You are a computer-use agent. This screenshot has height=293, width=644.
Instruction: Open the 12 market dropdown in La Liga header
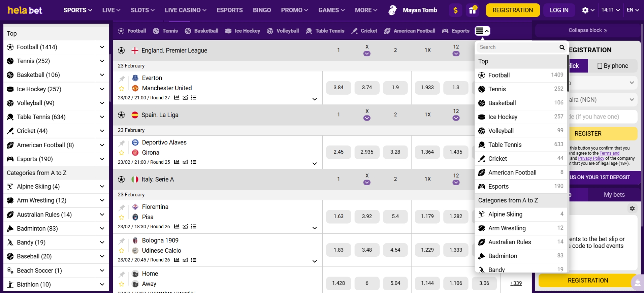[456, 118]
